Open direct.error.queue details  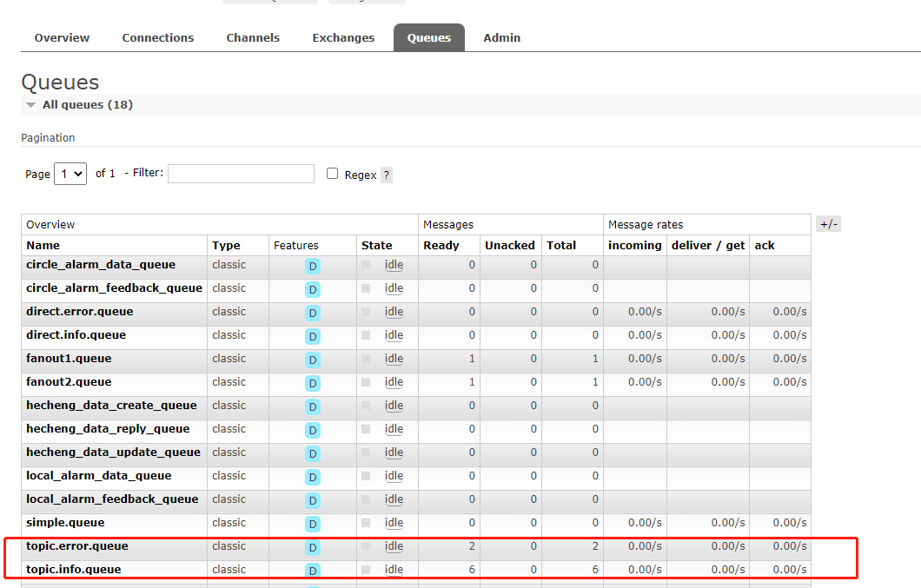point(80,311)
